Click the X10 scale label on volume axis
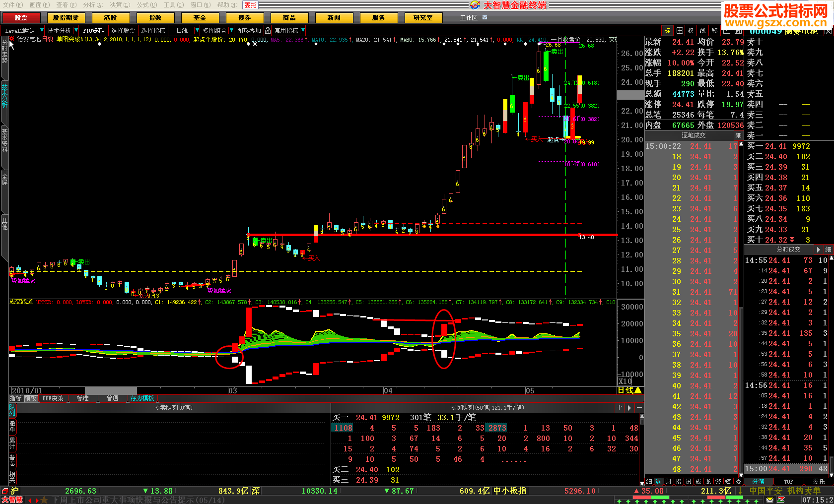Screen dimensions: 834x504 point(625,381)
